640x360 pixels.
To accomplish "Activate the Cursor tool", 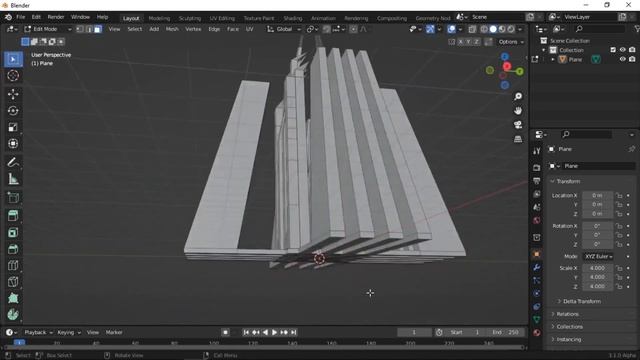I will [x=13, y=76].
